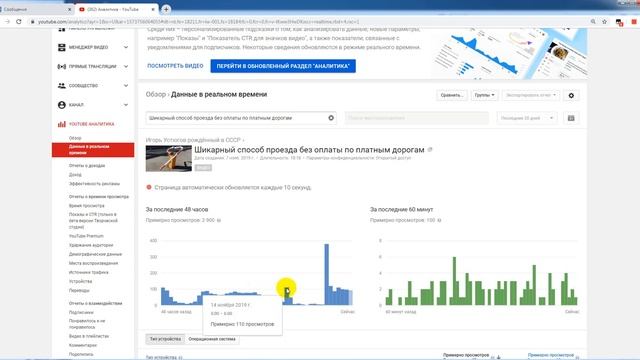Click the Video Manager sidebar icon
This screenshot has width=640, height=360.
tap(62, 47)
